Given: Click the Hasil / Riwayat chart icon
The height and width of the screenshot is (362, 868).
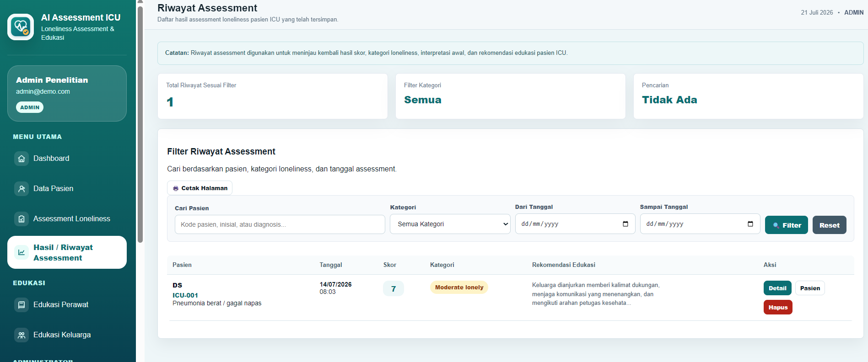Looking at the screenshot, I should point(22,252).
